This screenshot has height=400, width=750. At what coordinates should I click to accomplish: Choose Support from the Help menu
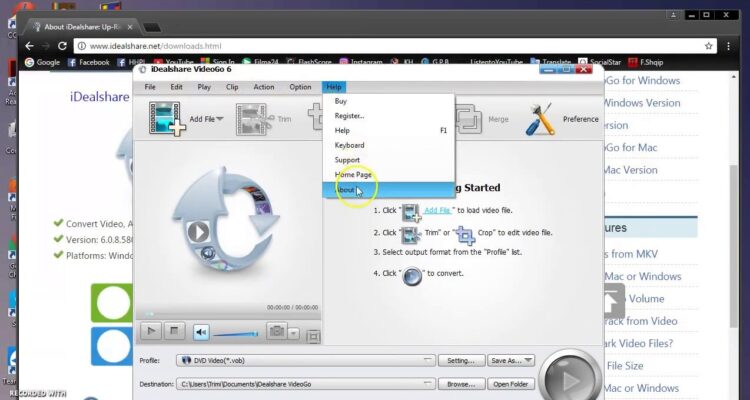click(388, 160)
